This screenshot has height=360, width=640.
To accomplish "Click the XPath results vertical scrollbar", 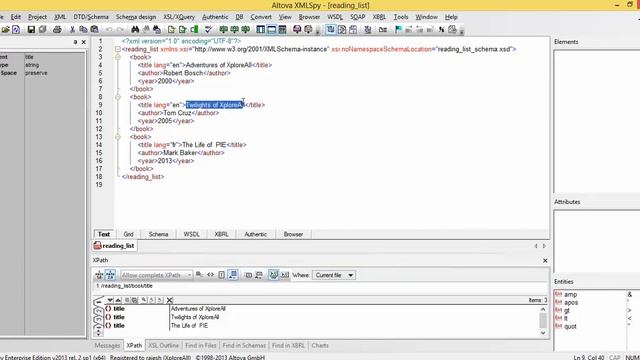I will [543, 321].
